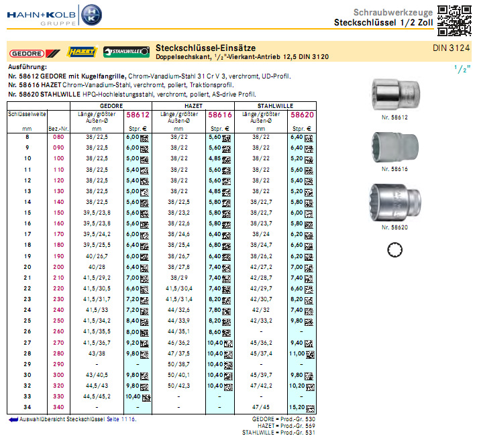Click the HAZET brand logo
Screen dimensions: 477x448
tap(82, 52)
